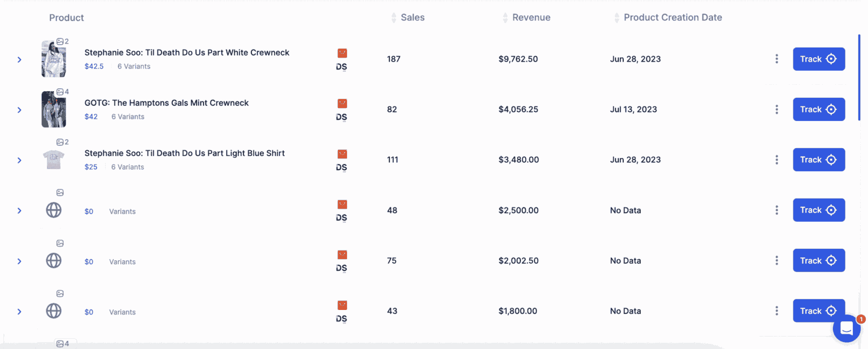The height and width of the screenshot is (349, 868).
Task: Expand the first No Data product row
Action: pyautogui.click(x=19, y=210)
